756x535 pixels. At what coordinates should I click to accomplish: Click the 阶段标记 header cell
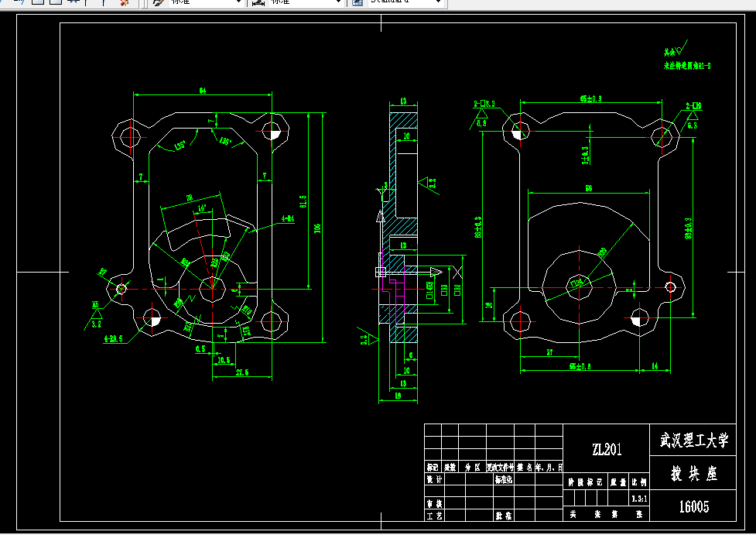[x=585, y=482]
